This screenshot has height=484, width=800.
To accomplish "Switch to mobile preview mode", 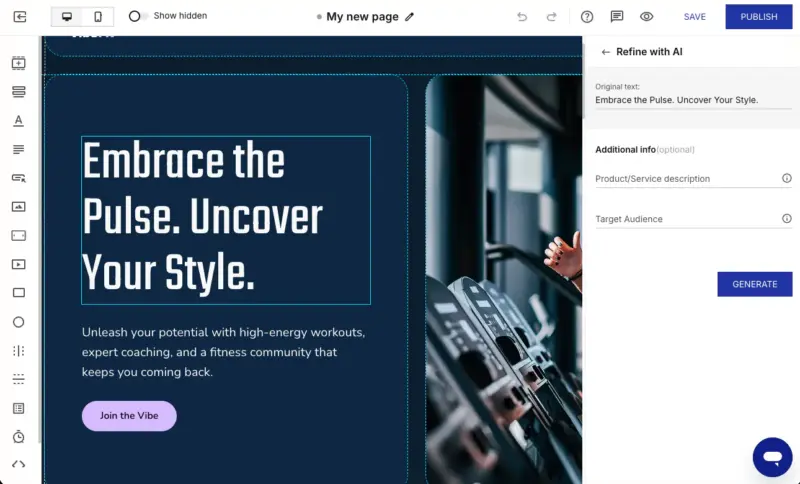I will pos(98,17).
